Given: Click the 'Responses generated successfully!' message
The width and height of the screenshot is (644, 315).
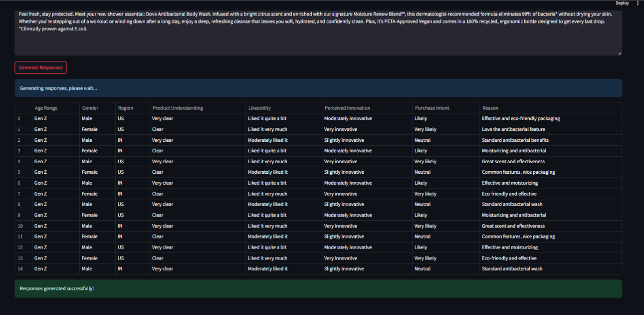Looking at the screenshot, I should point(318,289).
